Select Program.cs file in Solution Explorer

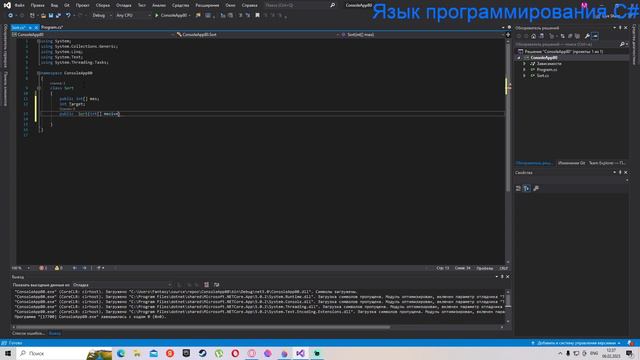(x=547, y=70)
